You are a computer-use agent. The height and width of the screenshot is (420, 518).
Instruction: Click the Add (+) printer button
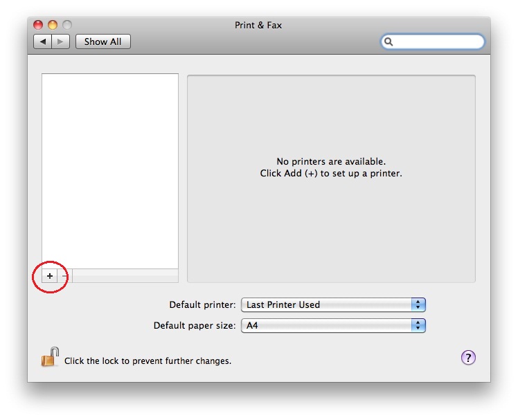click(50, 276)
